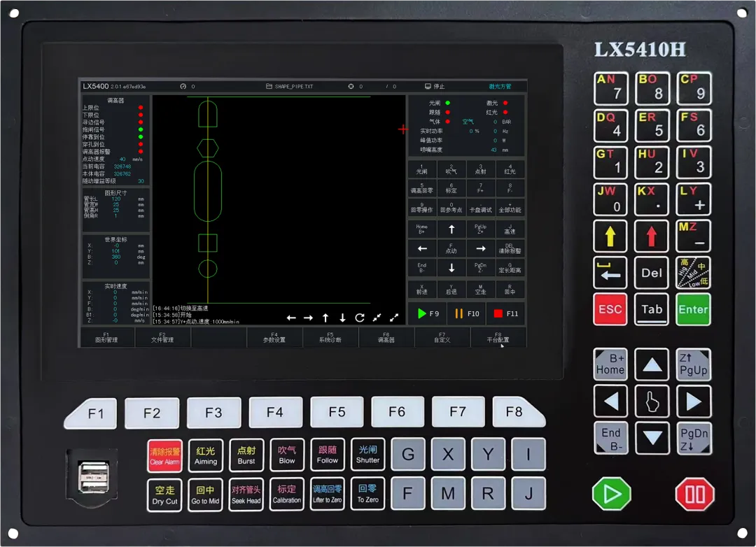Open the F7 自定义 menu on screen
This screenshot has width=756, height=547.
(442, 337)
